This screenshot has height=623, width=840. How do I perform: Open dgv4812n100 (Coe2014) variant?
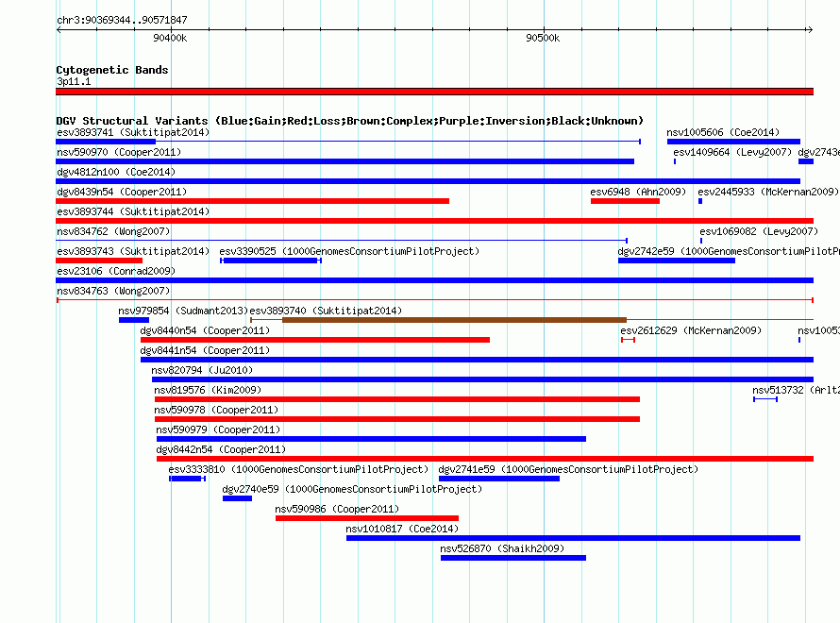116,172
